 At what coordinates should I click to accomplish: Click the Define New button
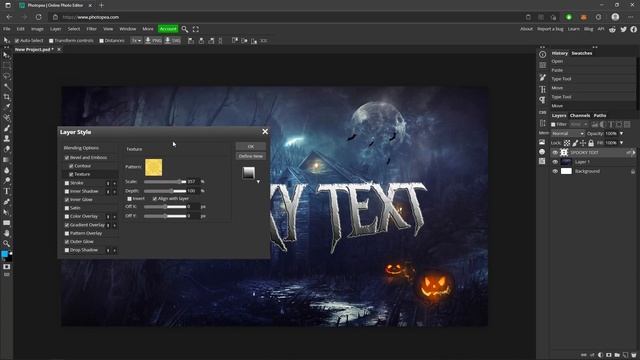251,156
